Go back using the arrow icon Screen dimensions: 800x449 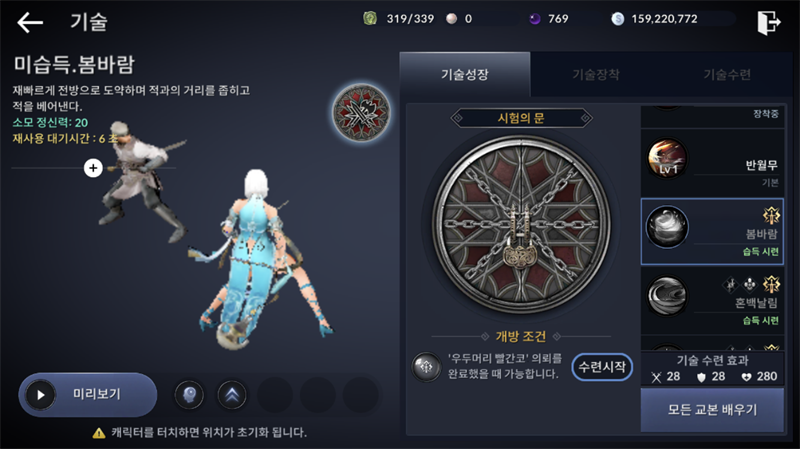tap(30, 22)
